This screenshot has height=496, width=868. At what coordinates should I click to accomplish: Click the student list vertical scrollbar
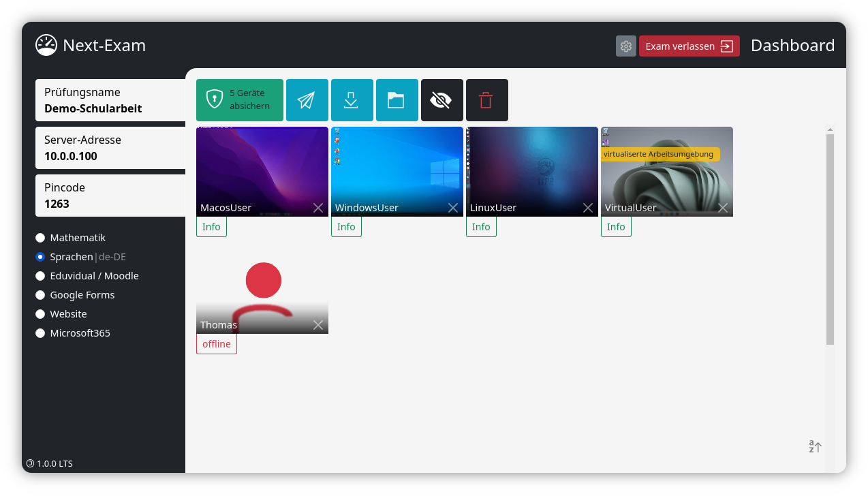click(x=830, y=238)
